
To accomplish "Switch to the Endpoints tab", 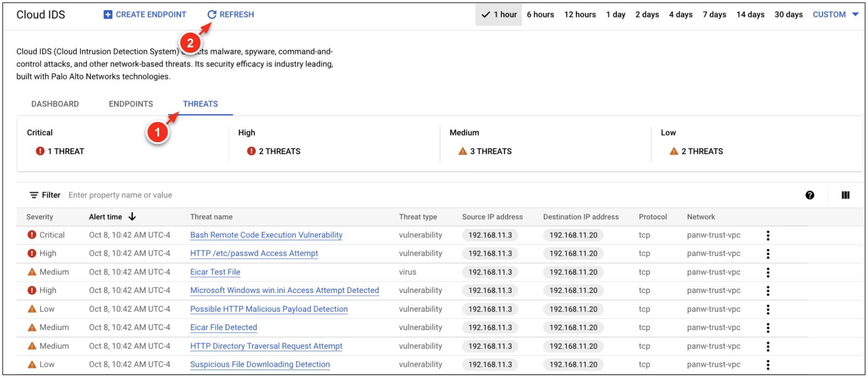I will (131, 104).
